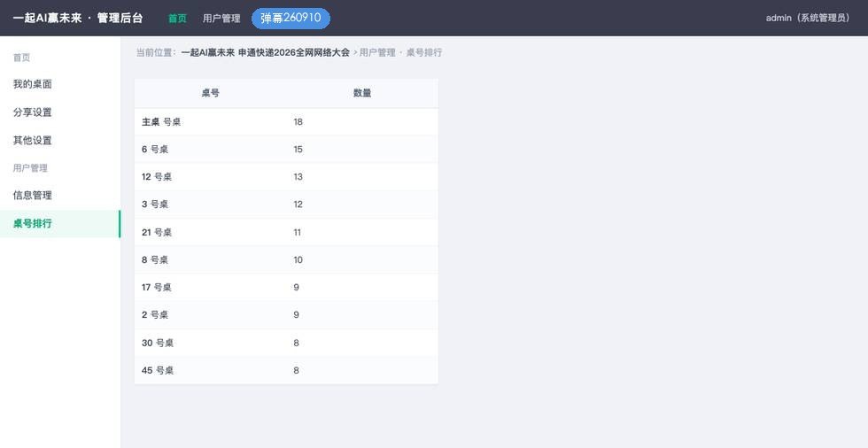Open 信息管理 in the sidebar
The image size is (868, 448).
click(x=60, y=196)
